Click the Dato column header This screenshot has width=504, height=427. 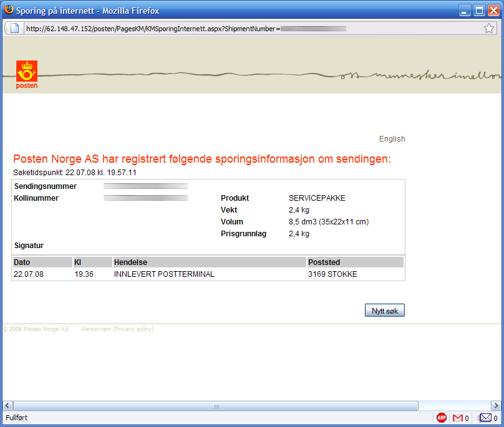coord(42,262)
